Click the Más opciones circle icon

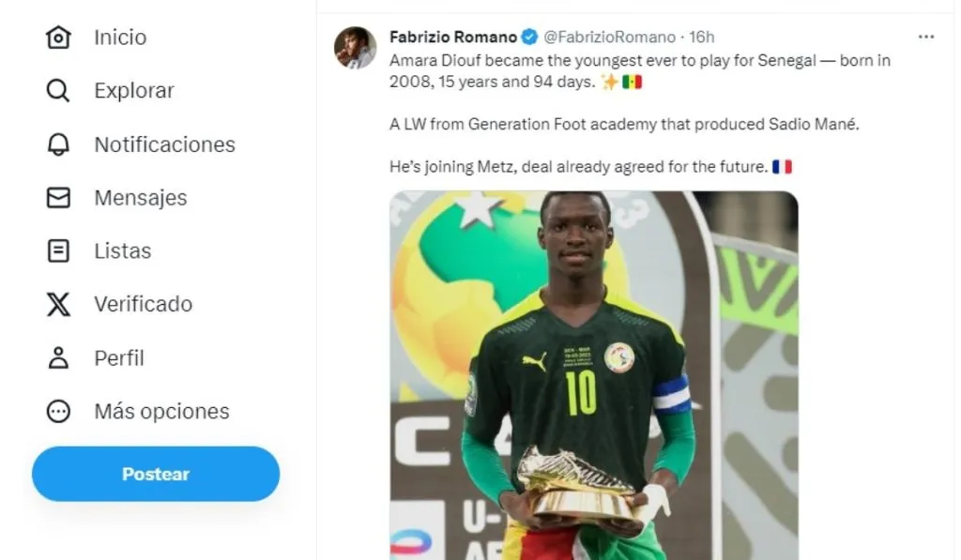coord(58,412)
